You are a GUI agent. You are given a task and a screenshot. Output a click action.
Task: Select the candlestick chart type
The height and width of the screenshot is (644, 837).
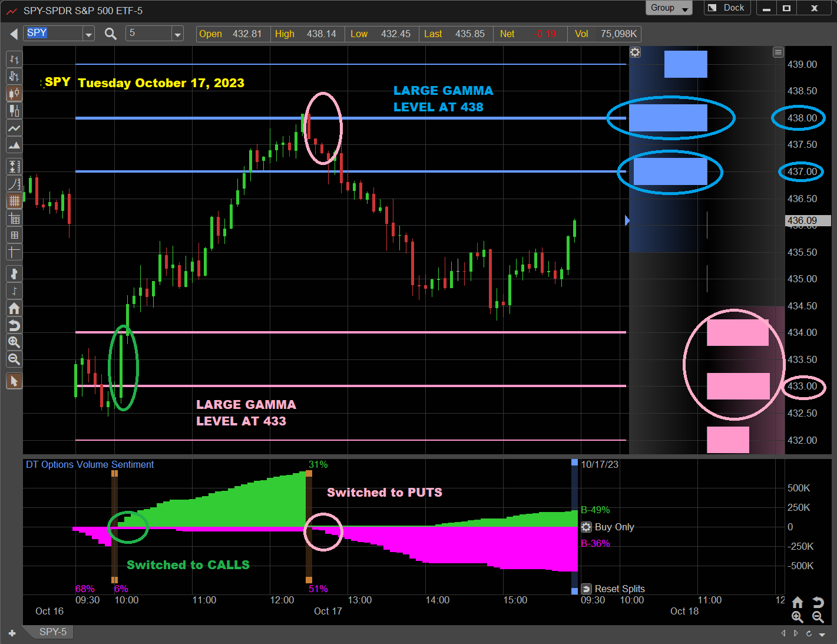[x=14, y=93]
